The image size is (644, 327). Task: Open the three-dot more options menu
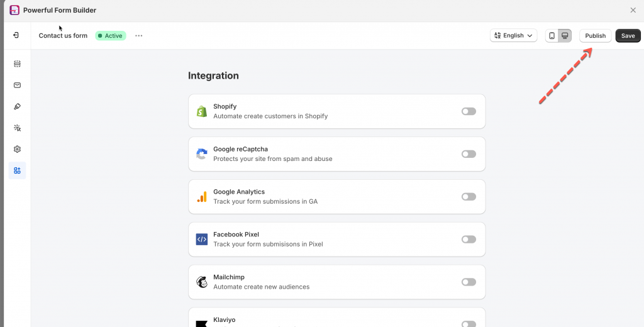pos(138,36)
